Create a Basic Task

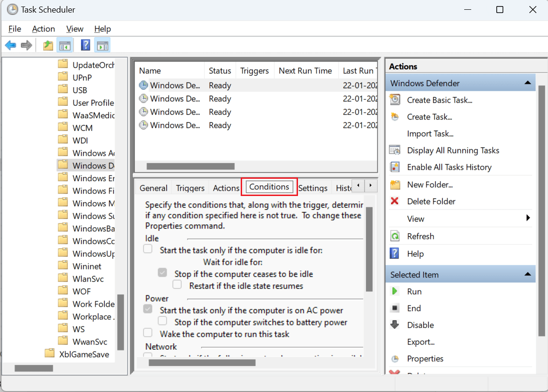439,100
